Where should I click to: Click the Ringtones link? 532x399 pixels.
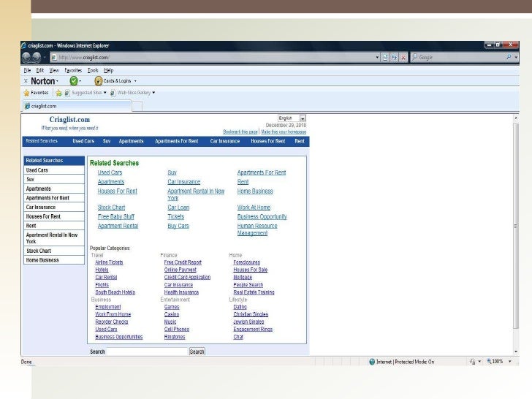(x=175, y=337)
